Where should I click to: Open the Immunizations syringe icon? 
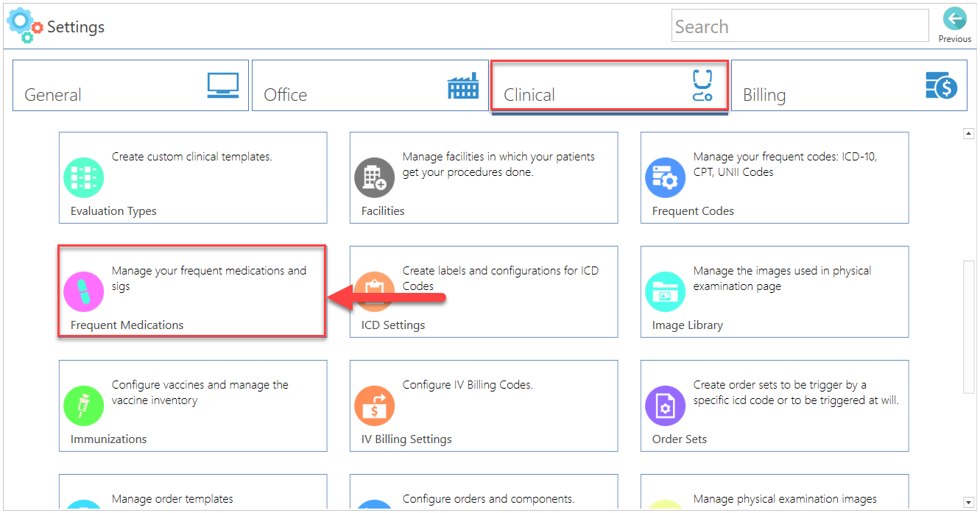83,406
